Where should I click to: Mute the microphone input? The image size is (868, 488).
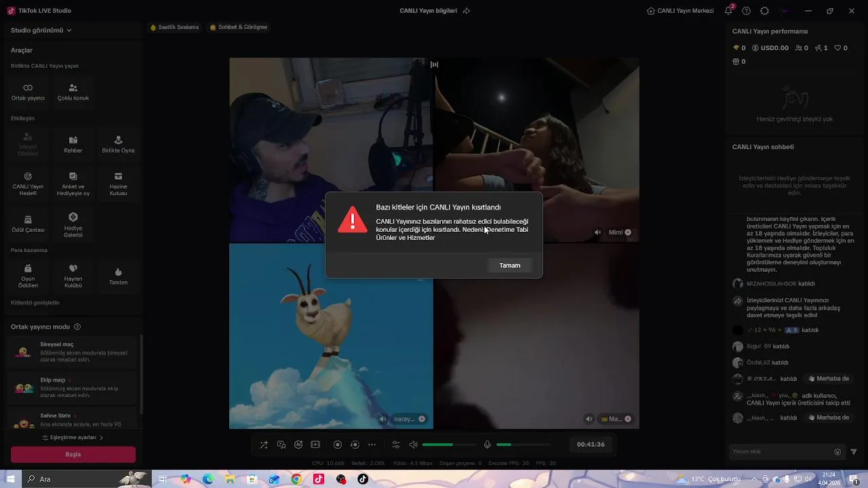[487, 445]
